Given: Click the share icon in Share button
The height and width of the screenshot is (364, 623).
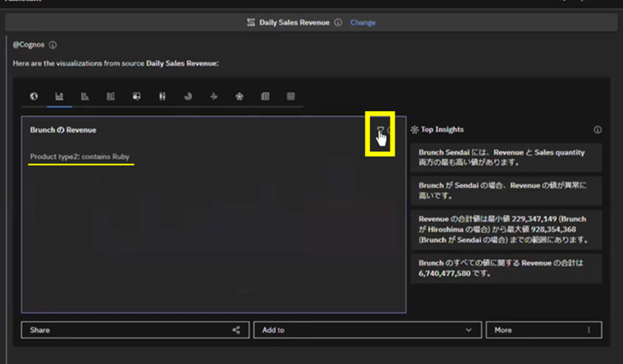Looking at the screenshot, I should pos(236,330).
